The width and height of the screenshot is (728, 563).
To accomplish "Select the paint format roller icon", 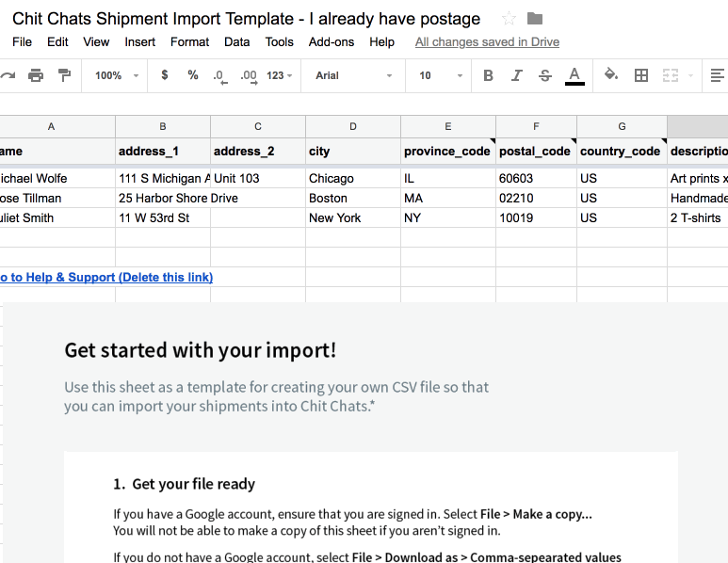I will tap(65, 75).
